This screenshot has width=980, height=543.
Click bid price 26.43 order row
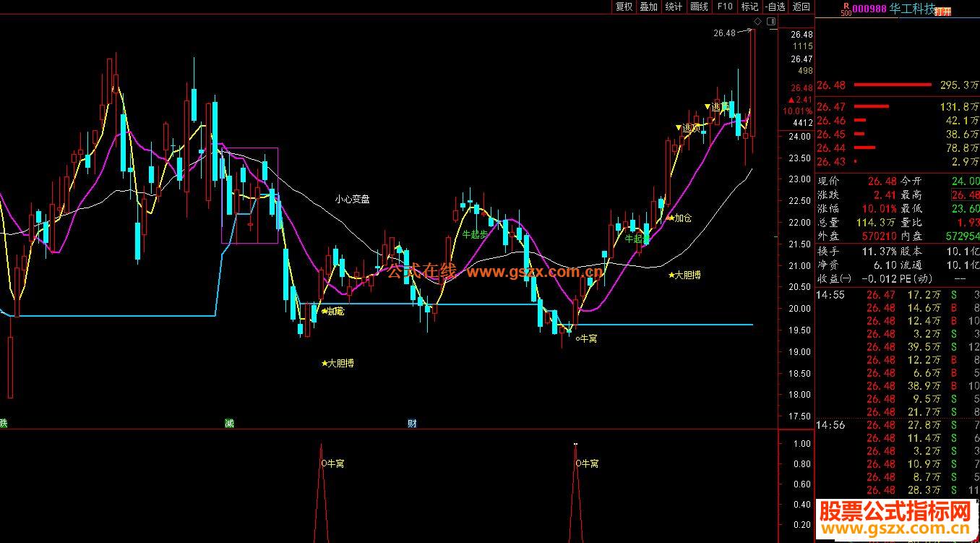click(x=897, y=162)
